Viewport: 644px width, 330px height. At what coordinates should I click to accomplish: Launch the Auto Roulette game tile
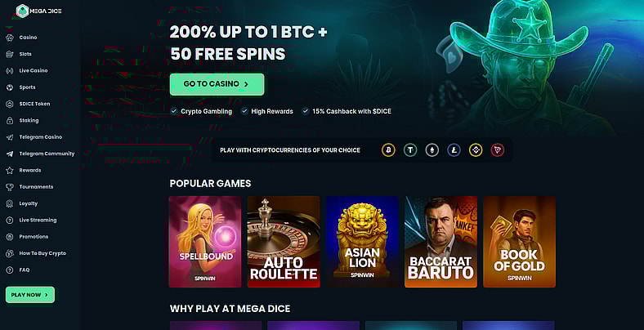(284, 242)
